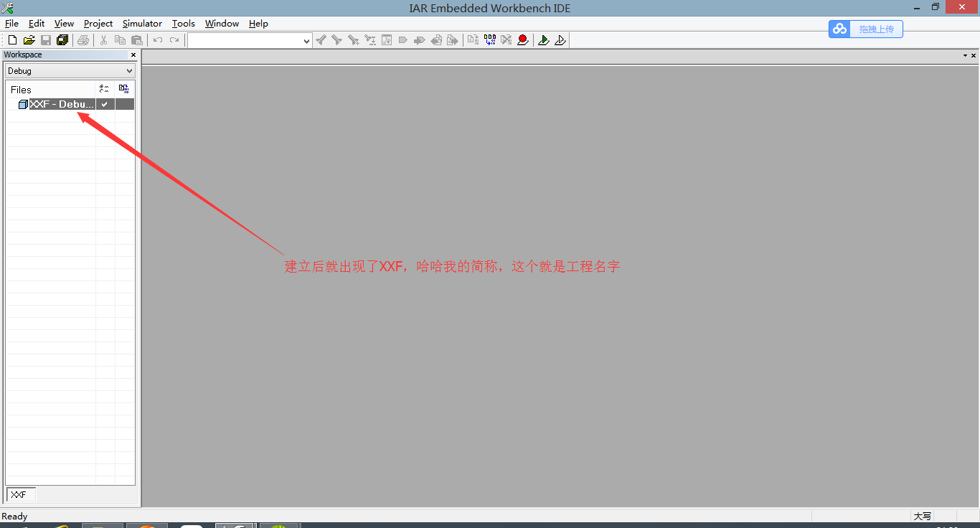Click the Stop Build icon
This screenshot has width=980, height=528.
[x=507, y=40]
